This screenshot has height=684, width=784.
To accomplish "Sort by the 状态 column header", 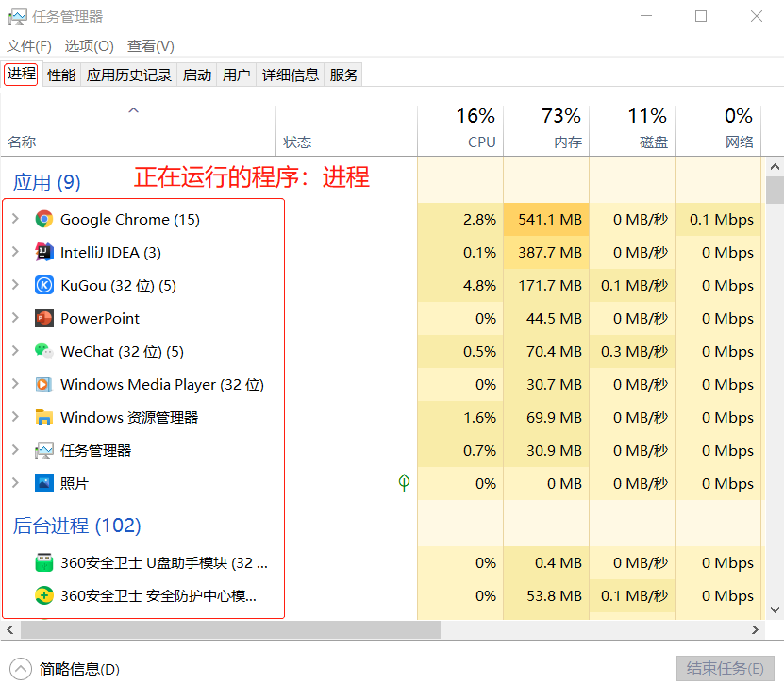I will click(346, 131).
